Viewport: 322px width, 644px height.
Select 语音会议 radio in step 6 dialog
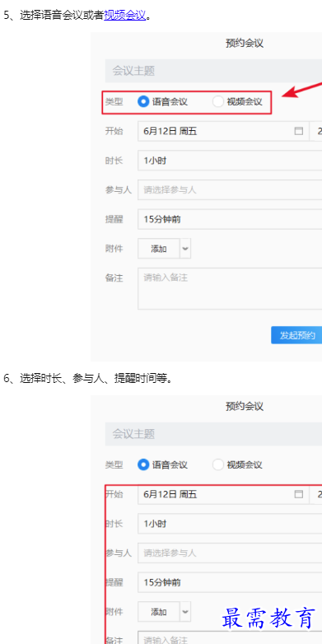143,465
